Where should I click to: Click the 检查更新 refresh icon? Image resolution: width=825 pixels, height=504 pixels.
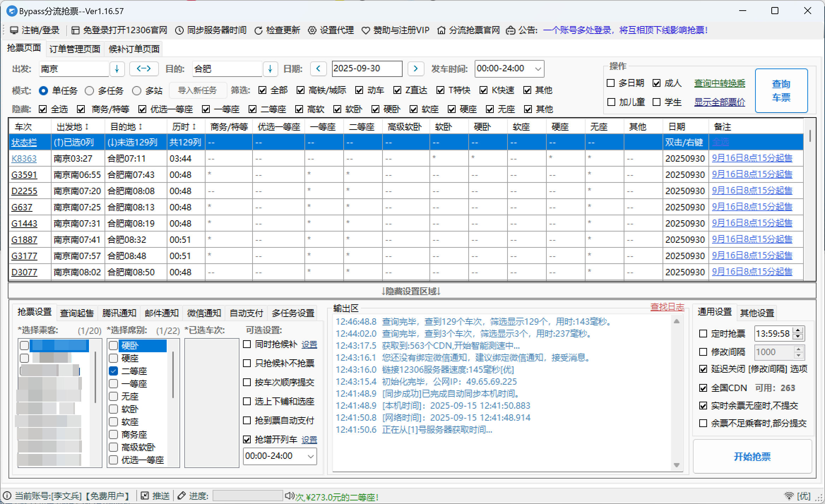point(259,30)
